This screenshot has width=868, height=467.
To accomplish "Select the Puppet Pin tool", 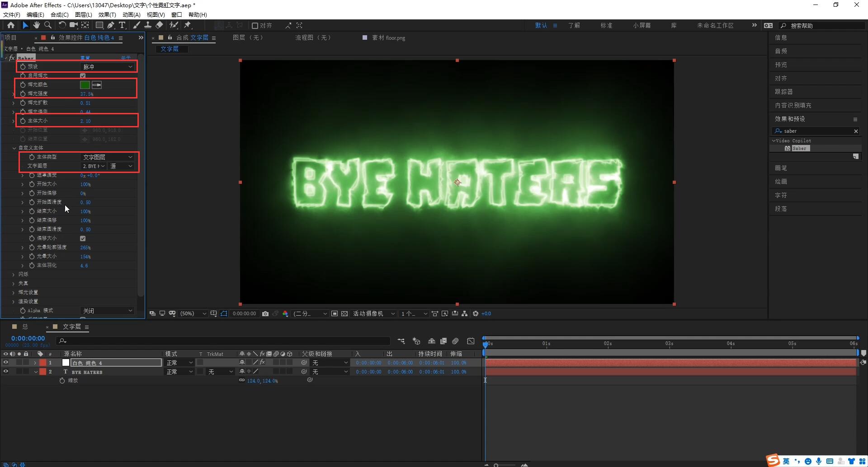I will (188, 25).
